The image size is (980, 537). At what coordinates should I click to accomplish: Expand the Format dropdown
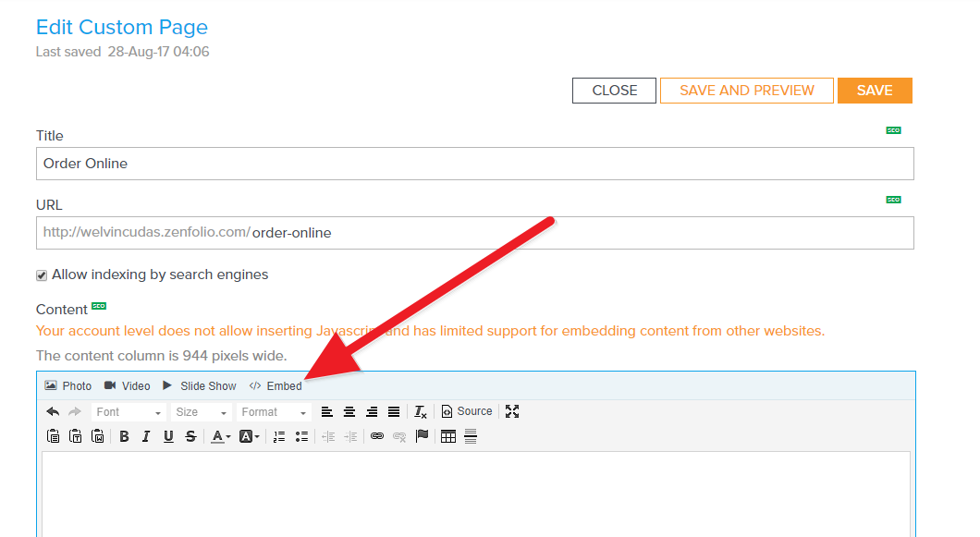[274, 412]
